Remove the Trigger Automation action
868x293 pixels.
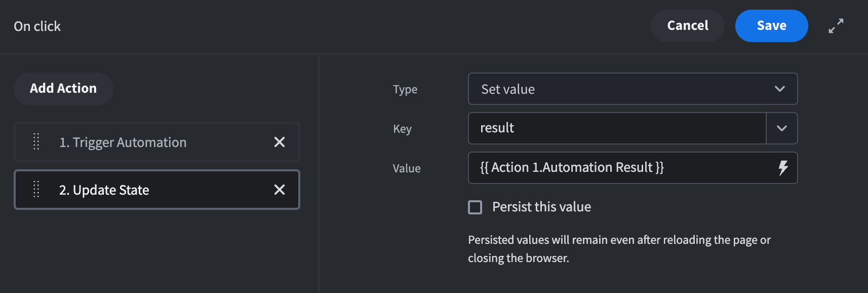point(279,142)
